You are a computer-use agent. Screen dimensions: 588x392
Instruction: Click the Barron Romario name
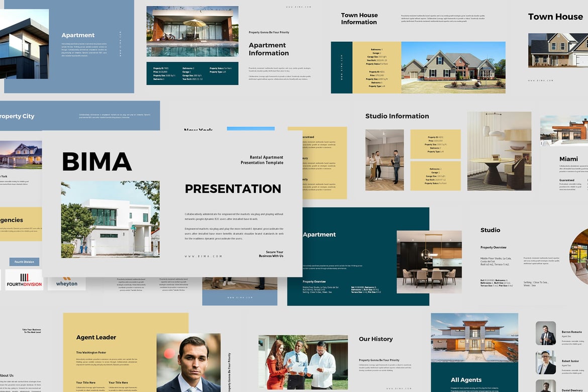click(x=571, y=332)
